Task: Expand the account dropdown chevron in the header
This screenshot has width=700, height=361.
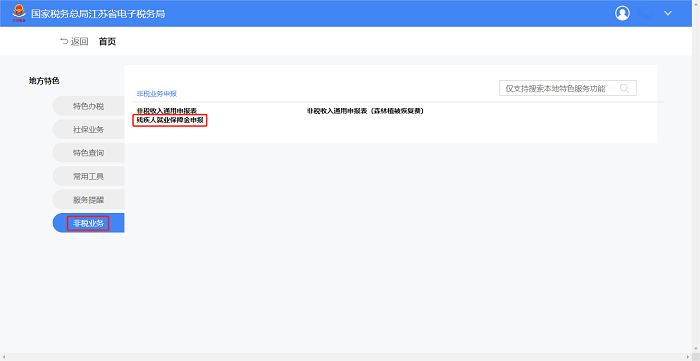Action: (x=668, y=13)
